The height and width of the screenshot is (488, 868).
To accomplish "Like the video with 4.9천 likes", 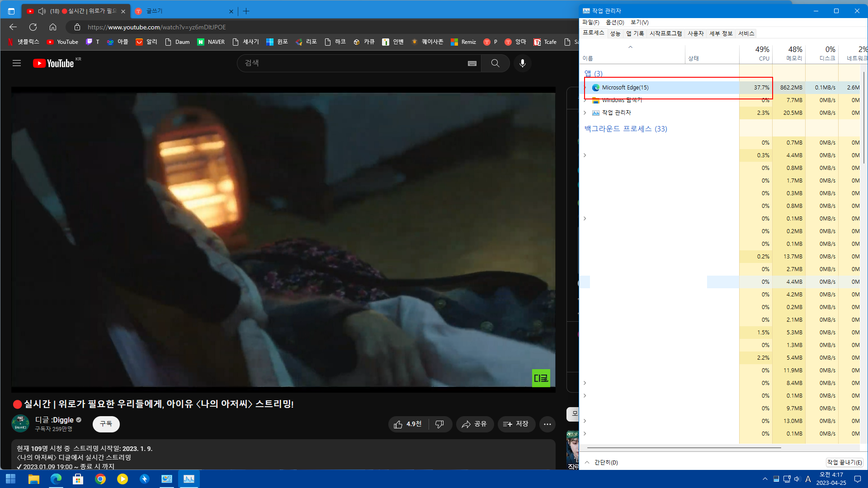I will 408,424.
